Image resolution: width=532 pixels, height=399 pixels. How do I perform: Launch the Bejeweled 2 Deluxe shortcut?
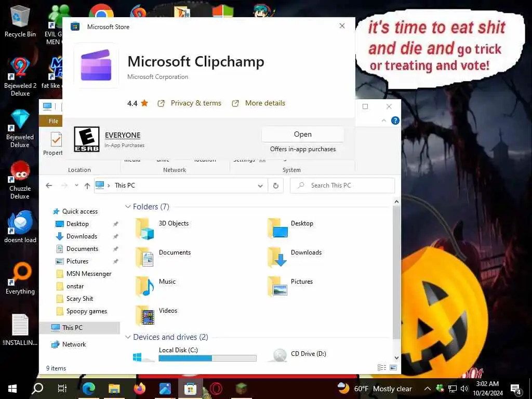tap(20, 77)
